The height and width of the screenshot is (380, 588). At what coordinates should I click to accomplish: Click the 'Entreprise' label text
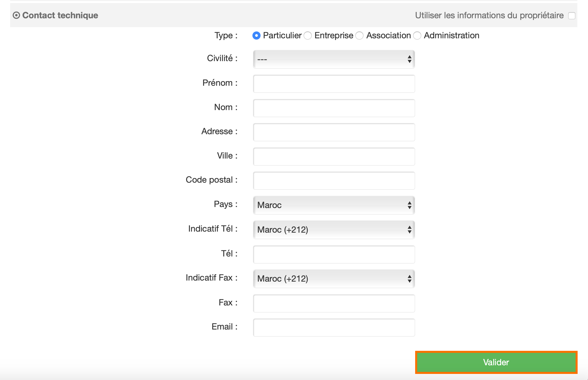tap(334, 36)
